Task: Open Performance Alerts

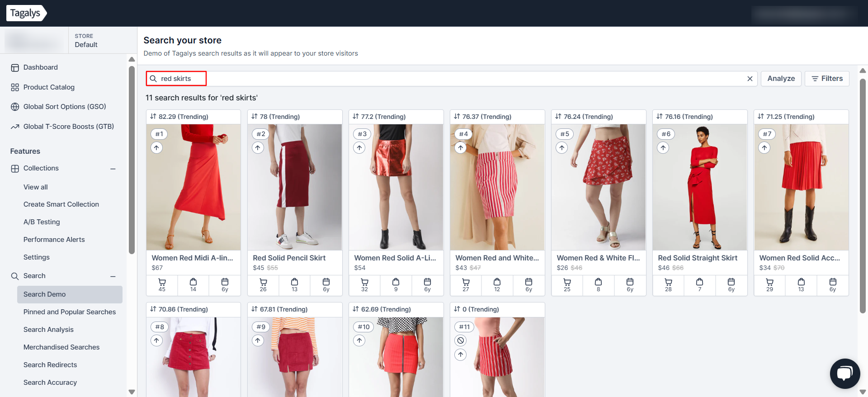Action: pyautogui.click(x=54, y=240)
